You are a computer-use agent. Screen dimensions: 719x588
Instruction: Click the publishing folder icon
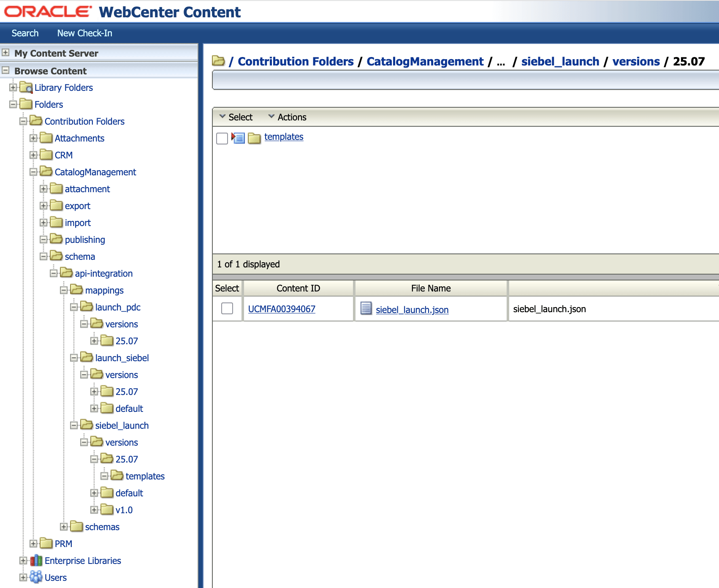tap(56, 240)
